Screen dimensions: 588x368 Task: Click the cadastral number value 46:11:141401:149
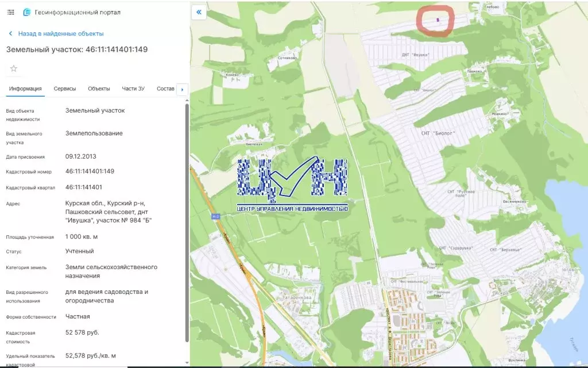click(x=90, y=171)
